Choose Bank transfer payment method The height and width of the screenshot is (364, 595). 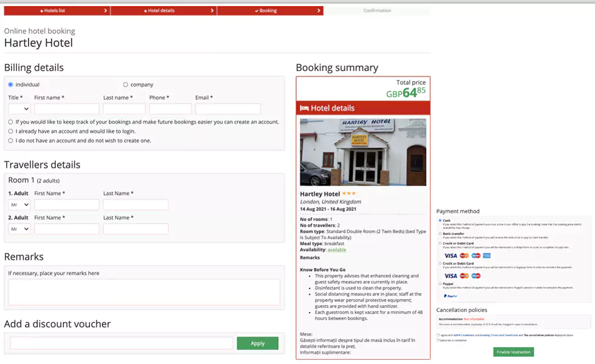click(440, 233)
